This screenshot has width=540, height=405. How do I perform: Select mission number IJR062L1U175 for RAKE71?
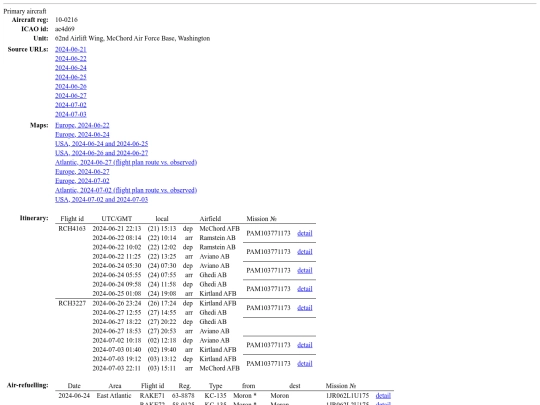click(x=347, y=396)
